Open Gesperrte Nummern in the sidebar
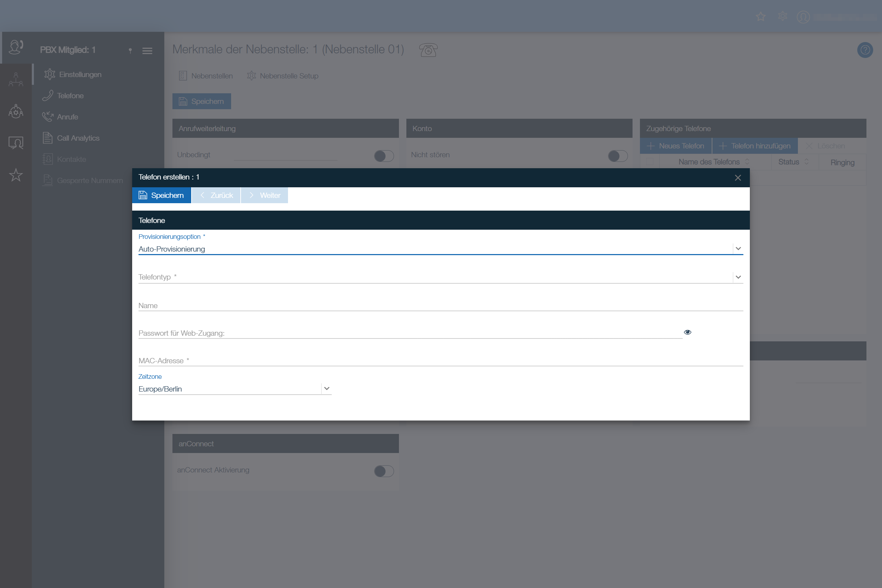The height and width of the screenshot is (588, 882). (90, 180)
